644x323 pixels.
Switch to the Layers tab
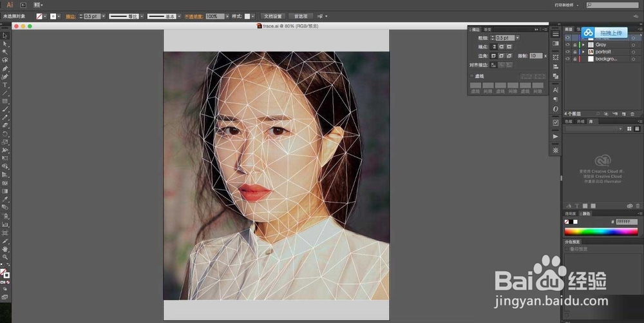coord(569,29)
